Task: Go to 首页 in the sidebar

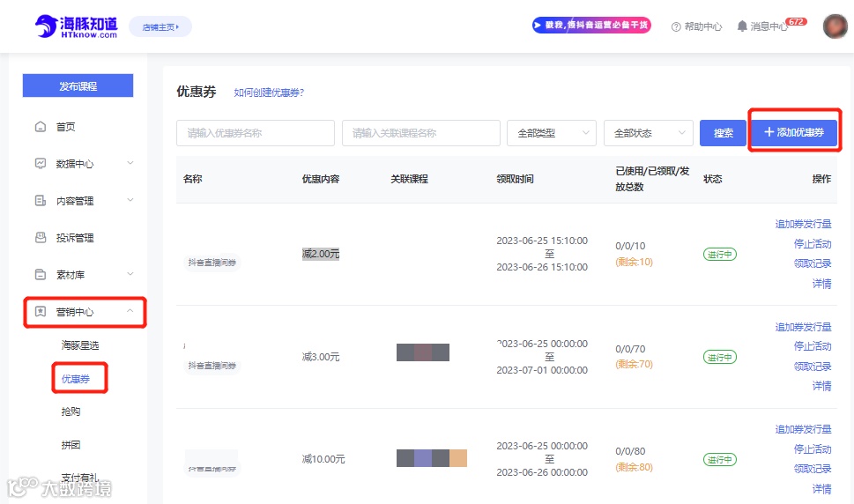Action: coord(65,127)
